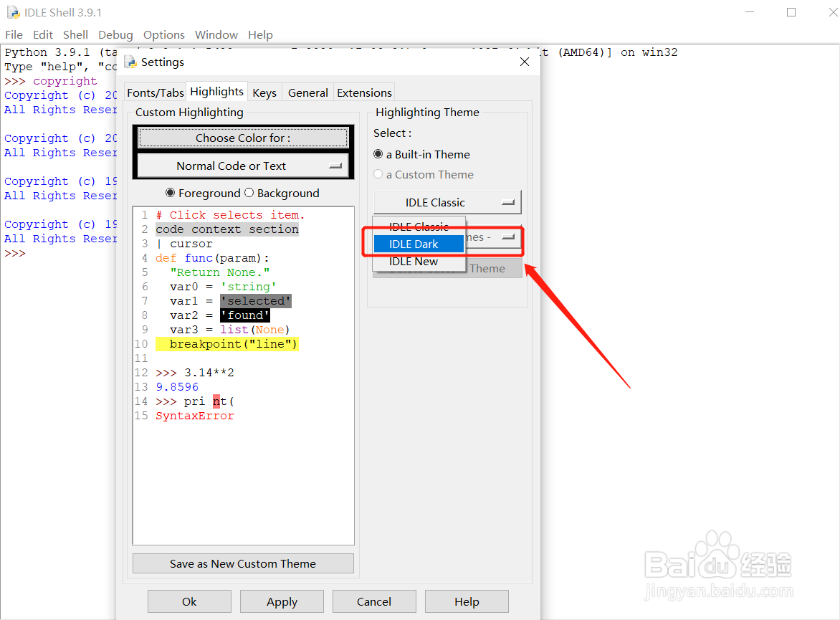Click the Choose Color for button
This screenshot has height=620, width=840.
(243, 138)
